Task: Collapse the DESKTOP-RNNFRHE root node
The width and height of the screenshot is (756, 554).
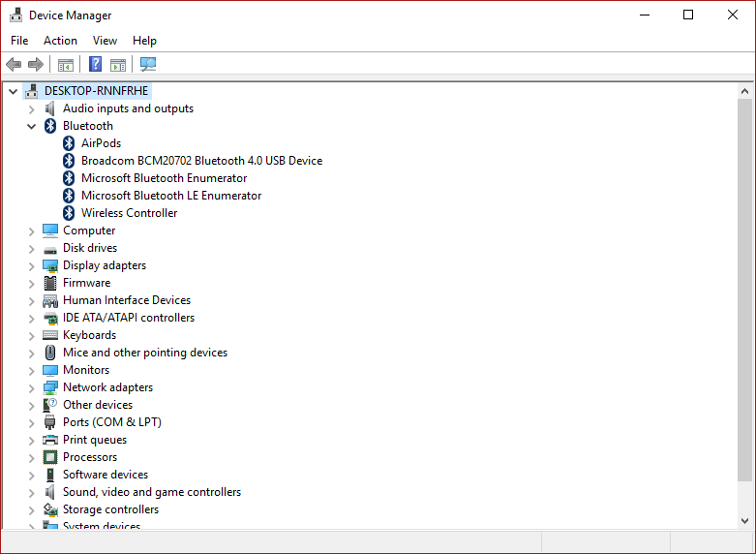Action: 13,91
